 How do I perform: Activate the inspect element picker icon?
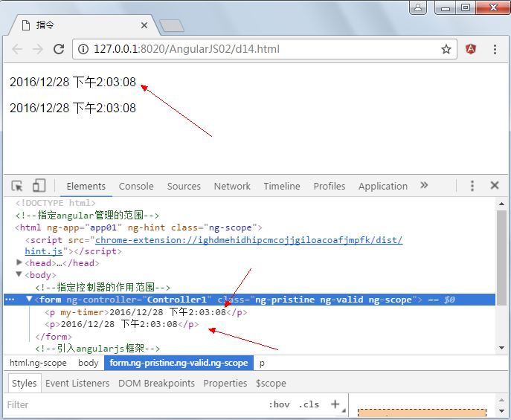point(17,186)
